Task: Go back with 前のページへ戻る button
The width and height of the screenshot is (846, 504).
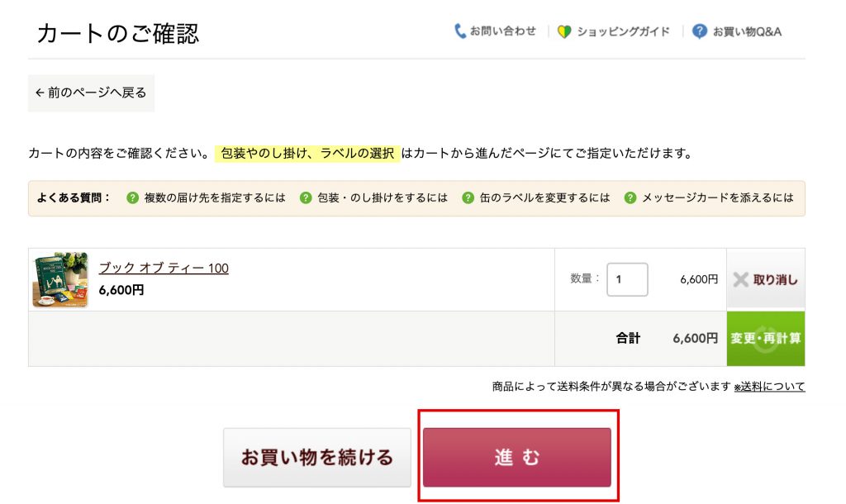Action: pos(91,93)
